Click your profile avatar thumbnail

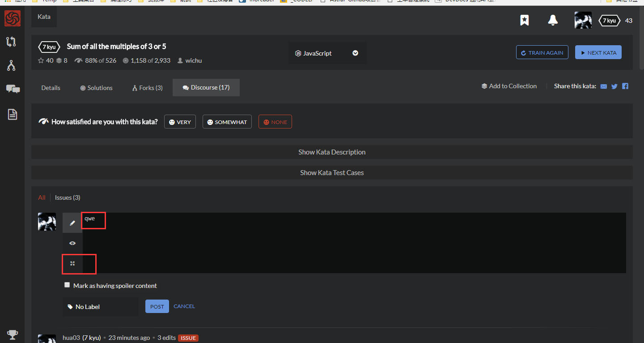583,20
